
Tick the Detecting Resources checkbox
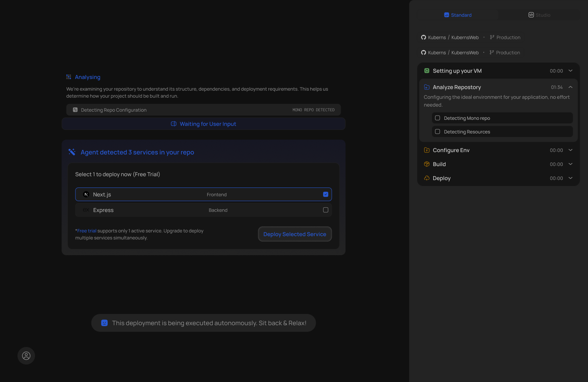tap(437, 131)
